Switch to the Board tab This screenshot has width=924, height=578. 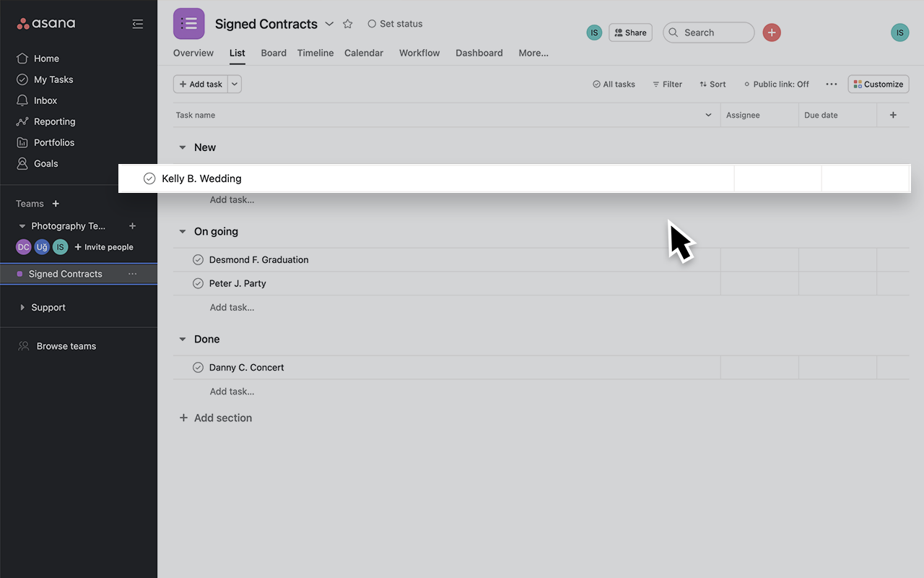coord(274,53)
